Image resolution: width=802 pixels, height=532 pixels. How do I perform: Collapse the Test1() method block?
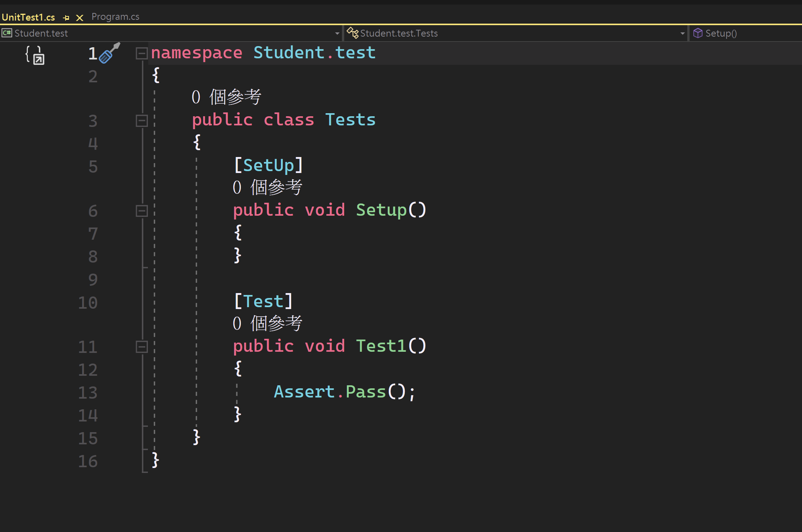point(142,347)
